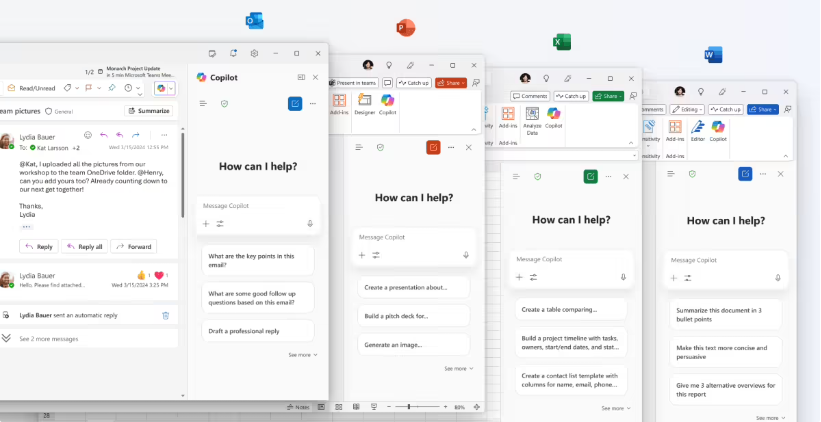821x422 pixels.
Task: Click the shield icon in Outlook's Copilot pane
Action: [x=225, y=104]
